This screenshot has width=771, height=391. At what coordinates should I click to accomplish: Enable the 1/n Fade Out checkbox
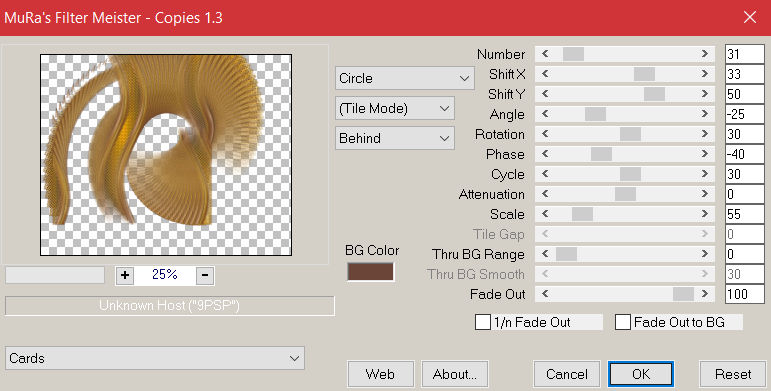tap(482, 322)
